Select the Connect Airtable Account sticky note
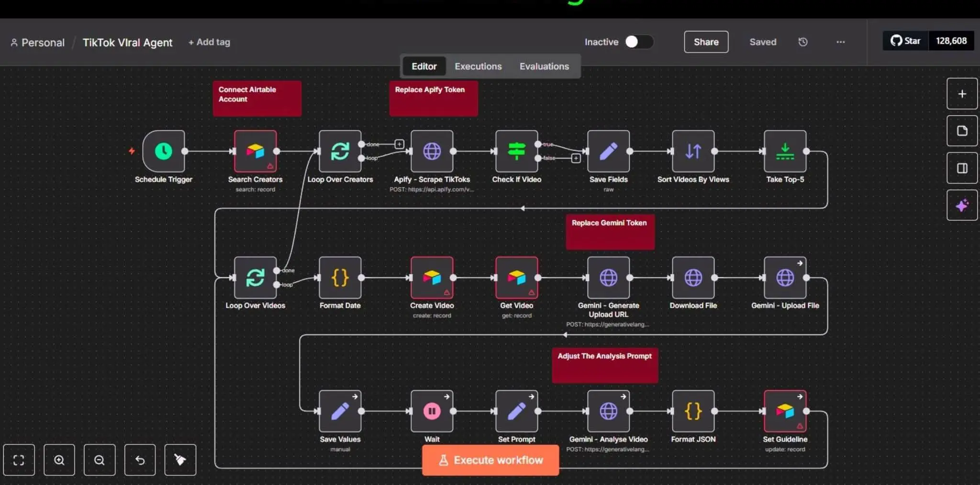 (257, 98)
